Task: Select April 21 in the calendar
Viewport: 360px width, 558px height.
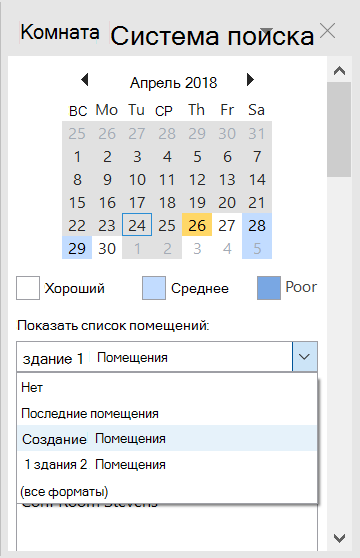Action: tap(257, 202)
